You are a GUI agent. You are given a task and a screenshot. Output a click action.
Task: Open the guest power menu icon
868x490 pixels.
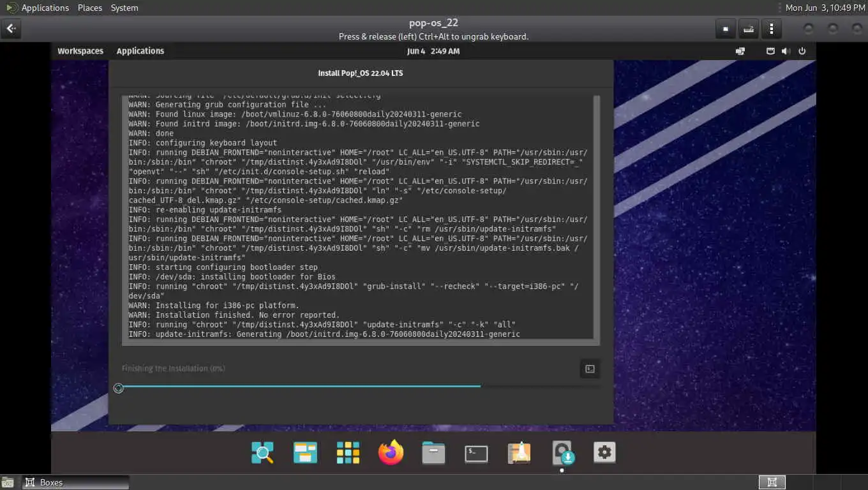point(802,51)
